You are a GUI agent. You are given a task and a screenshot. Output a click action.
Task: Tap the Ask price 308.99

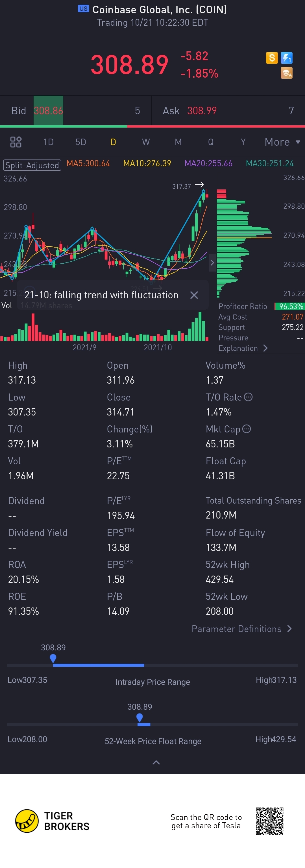coord(202,111)
